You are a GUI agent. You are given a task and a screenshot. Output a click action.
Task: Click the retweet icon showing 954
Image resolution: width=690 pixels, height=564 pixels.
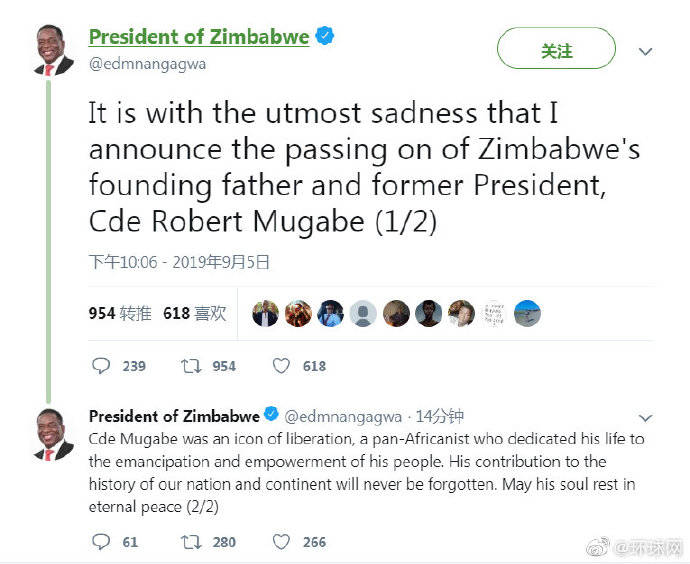pyautogui.click(x=190, y=366)
